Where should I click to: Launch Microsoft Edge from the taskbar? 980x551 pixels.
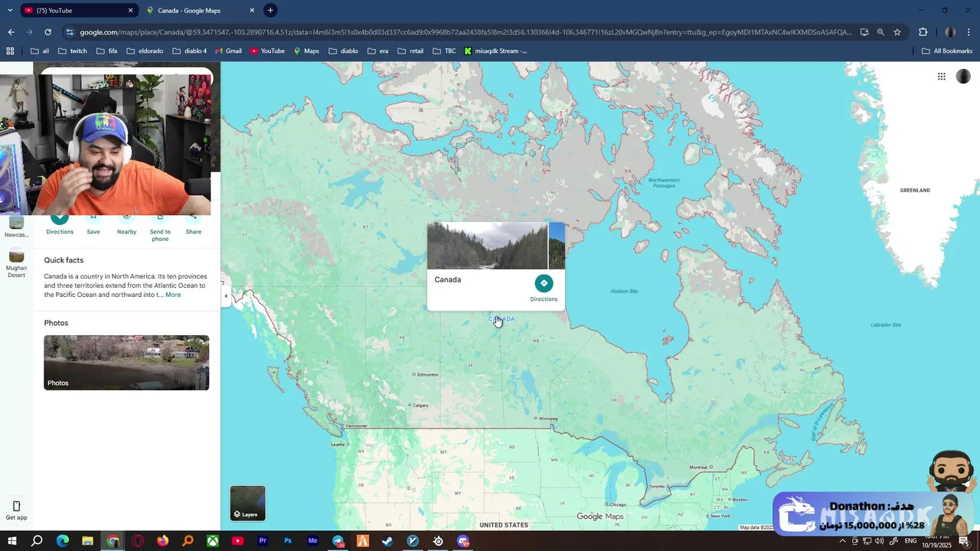point(62,541)
